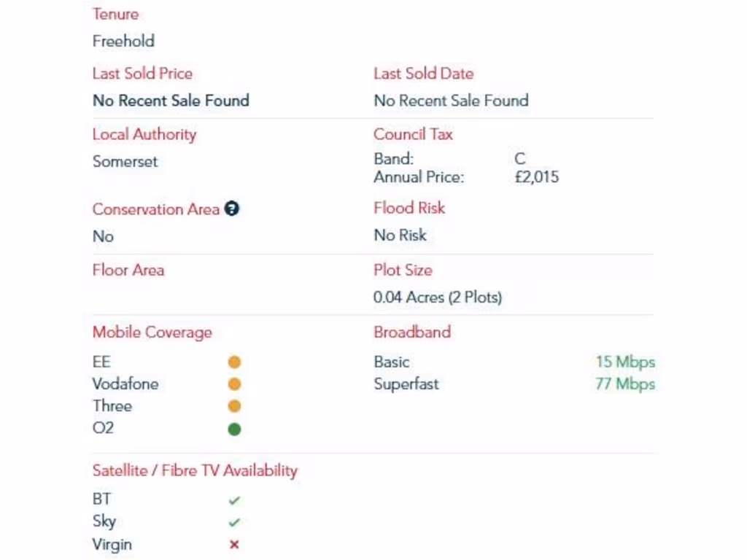Click the 0.04 Acres plot size value
Image resolution: width=747 pixels, height=560 pixels.
pyautogui.click(x=438, y=297)
